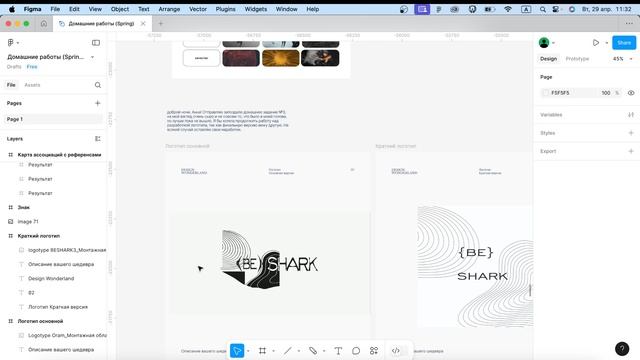Select the File tab in sidebar
The height and width of the screenshot is (360, 640).
point(11,85)
